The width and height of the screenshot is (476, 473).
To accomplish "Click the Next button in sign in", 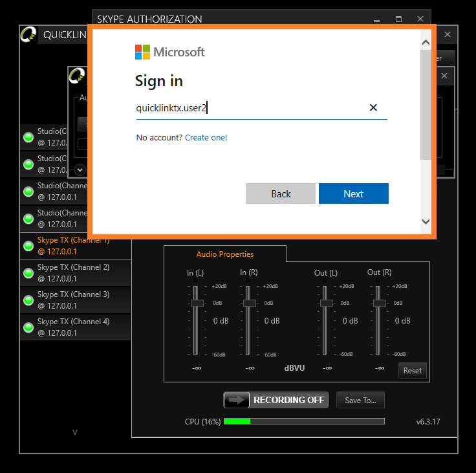I will tap(353, 193).
